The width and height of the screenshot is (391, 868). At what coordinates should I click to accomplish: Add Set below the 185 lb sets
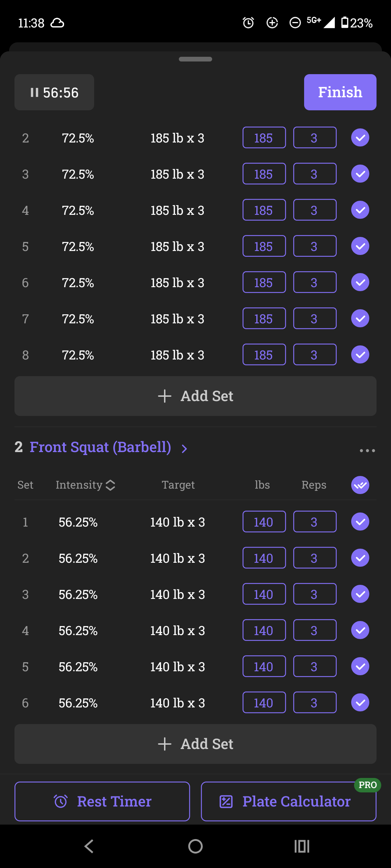click(x=195, y=396)
